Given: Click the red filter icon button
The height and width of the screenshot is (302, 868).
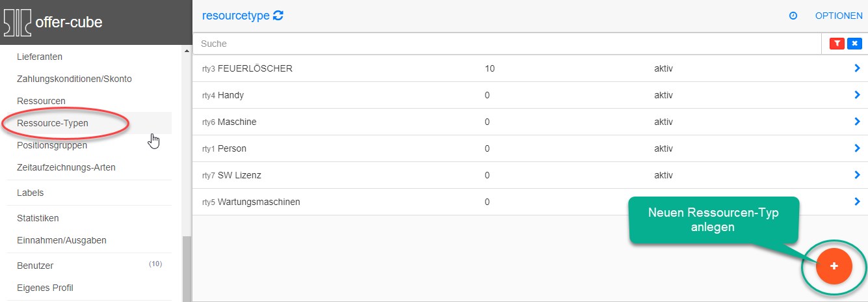Looking at the screenshot, I should (837, 44).
